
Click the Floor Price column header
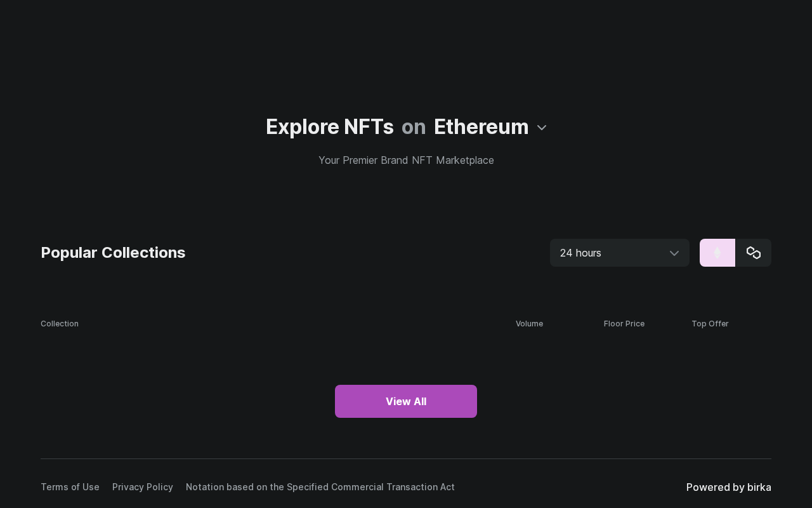click(624, 324)
